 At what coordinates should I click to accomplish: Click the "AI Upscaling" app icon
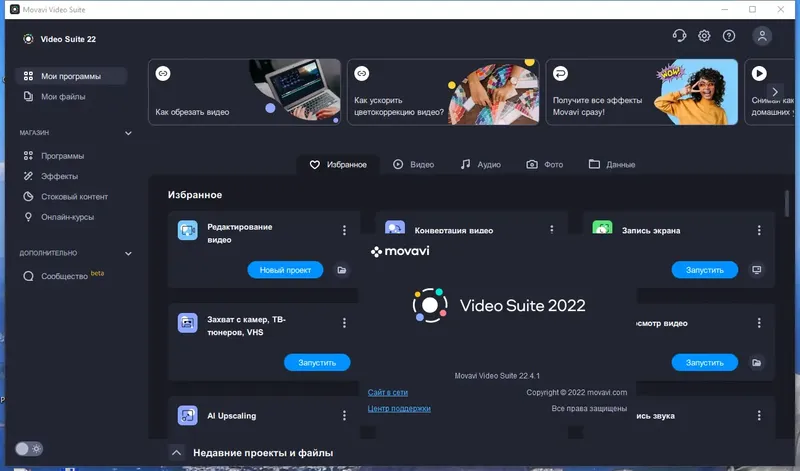pyautogui.click(x=188, y=415)
